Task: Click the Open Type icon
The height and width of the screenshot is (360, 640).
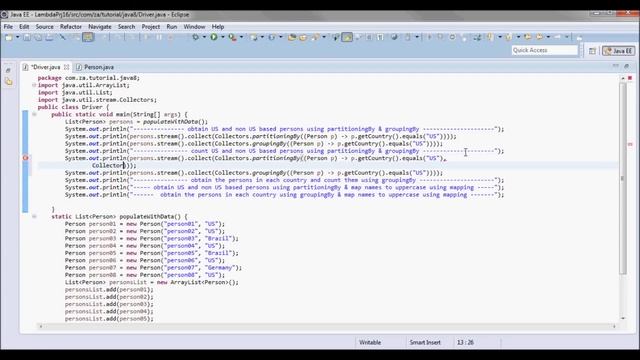Action: pos(292,37)
